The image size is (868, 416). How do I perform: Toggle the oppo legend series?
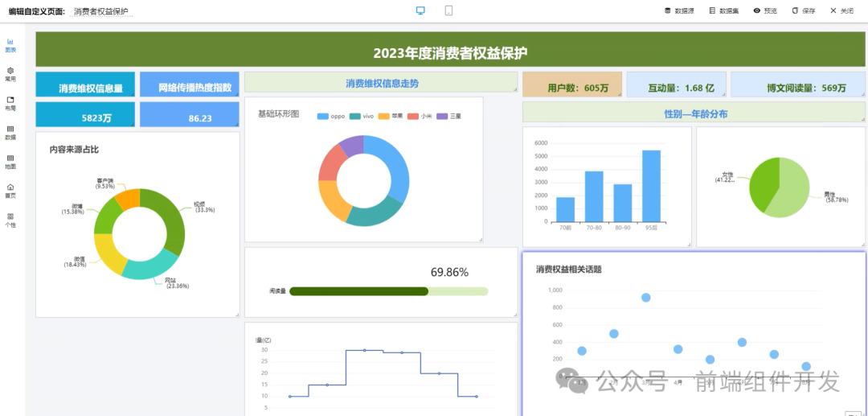click(x=331, y=117)
